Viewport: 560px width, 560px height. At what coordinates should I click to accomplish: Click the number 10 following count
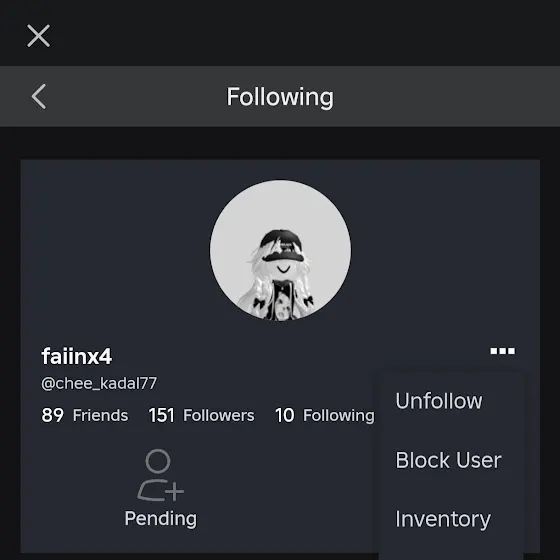coord(285,415)
